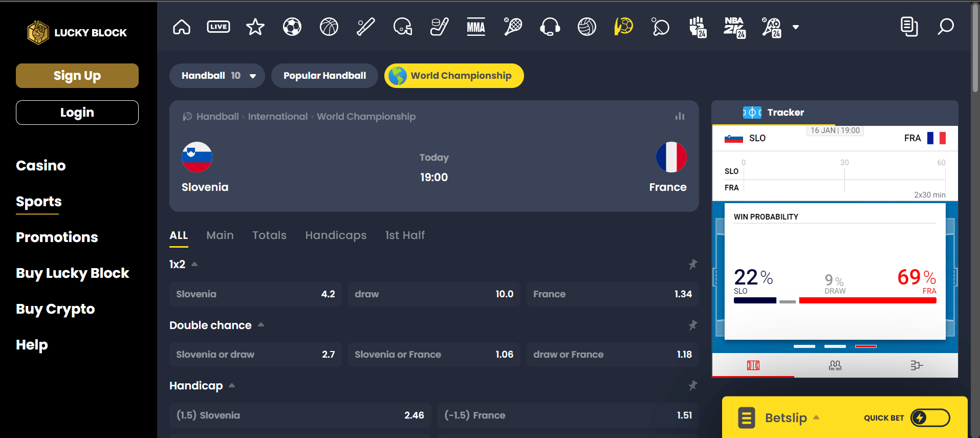Switch to the 1st Half tab
The height and width of the screenshot is (438, 980).
coord(405,235)
